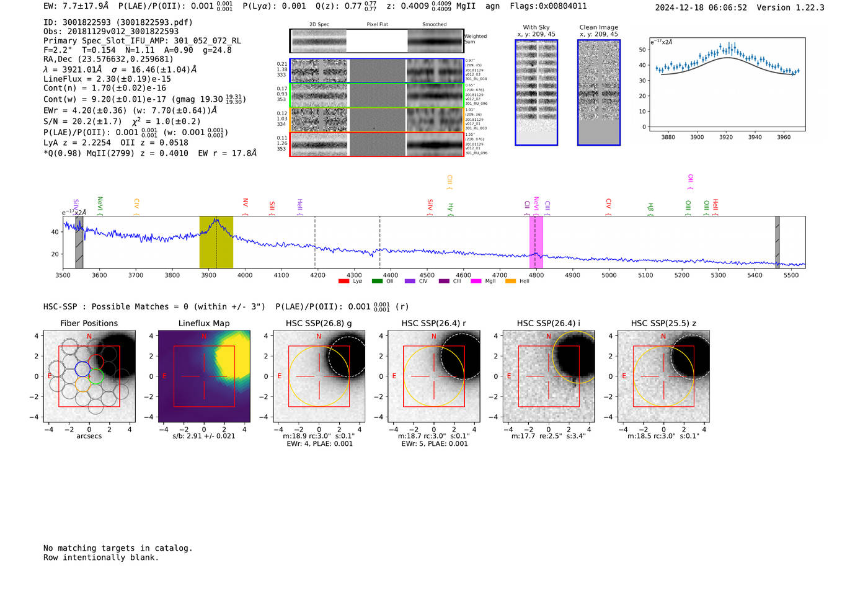Click the SiII line label above spectrum
Screen dimensions: 868x591
272,208
